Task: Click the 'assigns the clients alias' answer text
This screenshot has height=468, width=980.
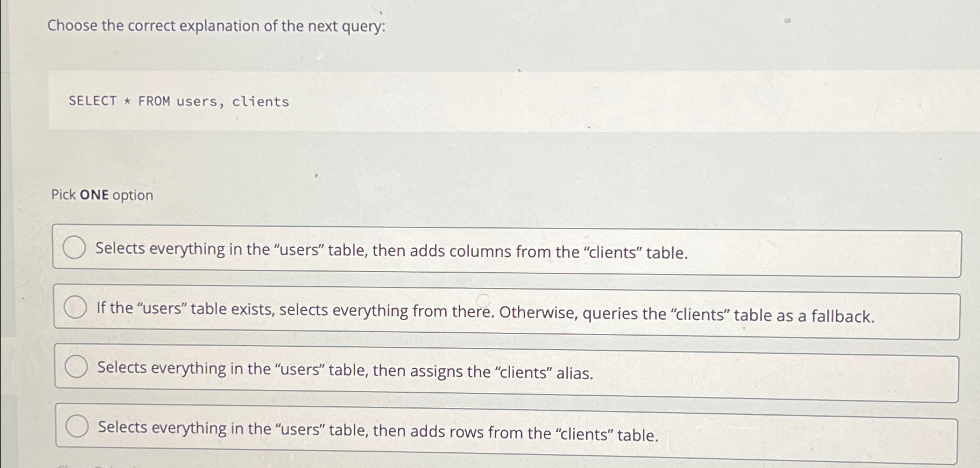Action: tap(345, 372)
